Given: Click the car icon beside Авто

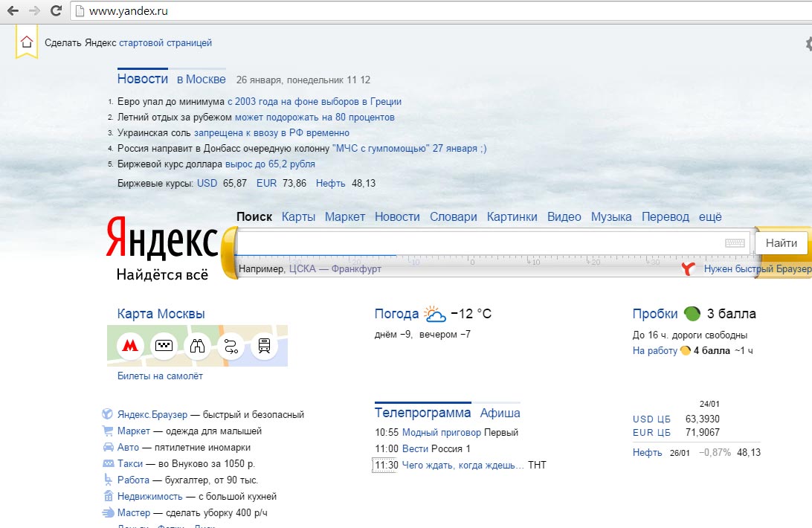Looking at the screenshot, I should (x=109, y=447).
